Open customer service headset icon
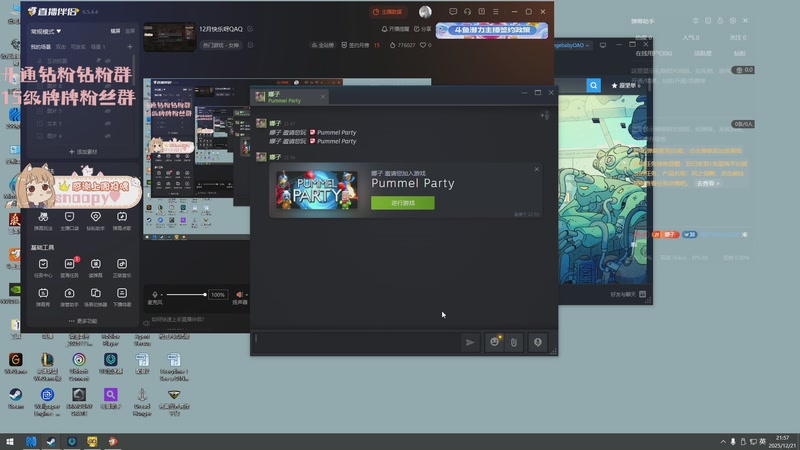The width and height of the screenshot is (800, 450). point(467,11)
